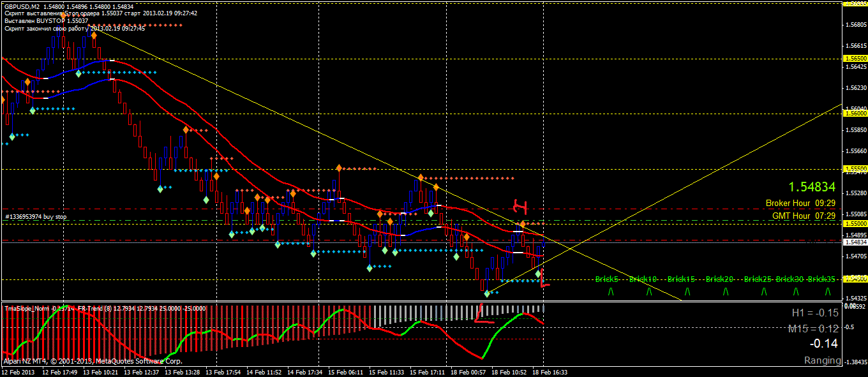
Task: Click the yellow 1.56000 price scale label
Action: [855, 113]
